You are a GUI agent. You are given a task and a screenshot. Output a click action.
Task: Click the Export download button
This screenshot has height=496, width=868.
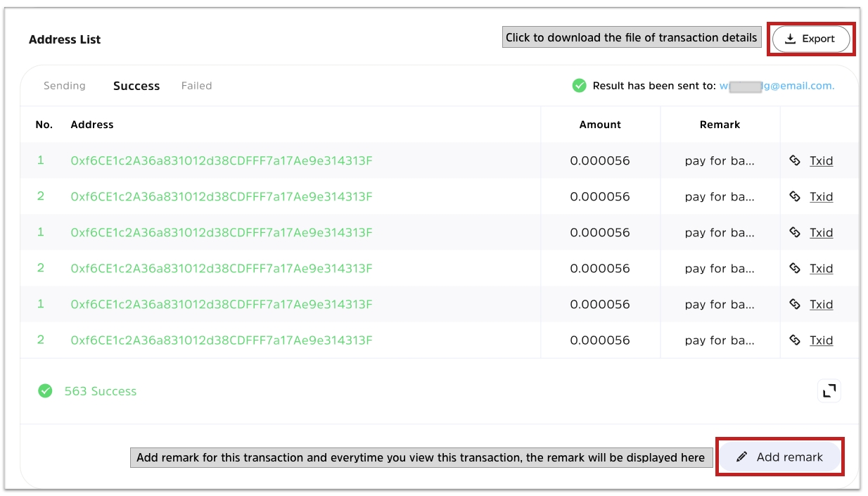point(811,39)
